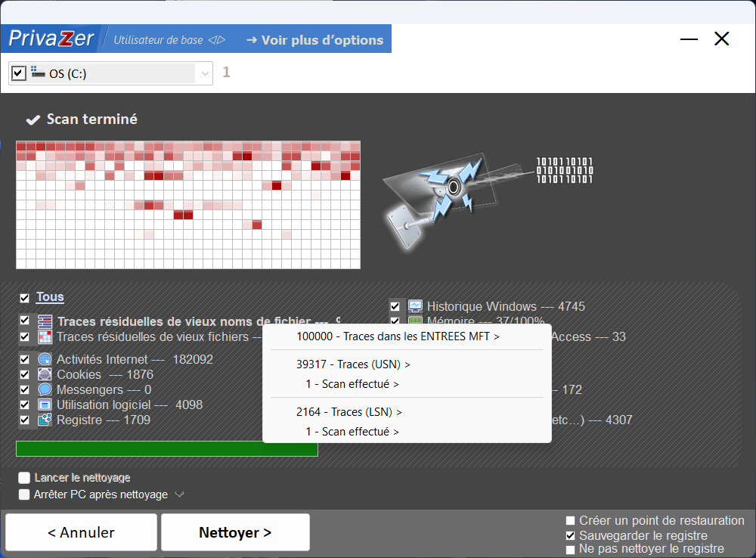Screen dimensions: 756x558
Task: Click the Voir plus d'options link
Action: click(314, 40)
